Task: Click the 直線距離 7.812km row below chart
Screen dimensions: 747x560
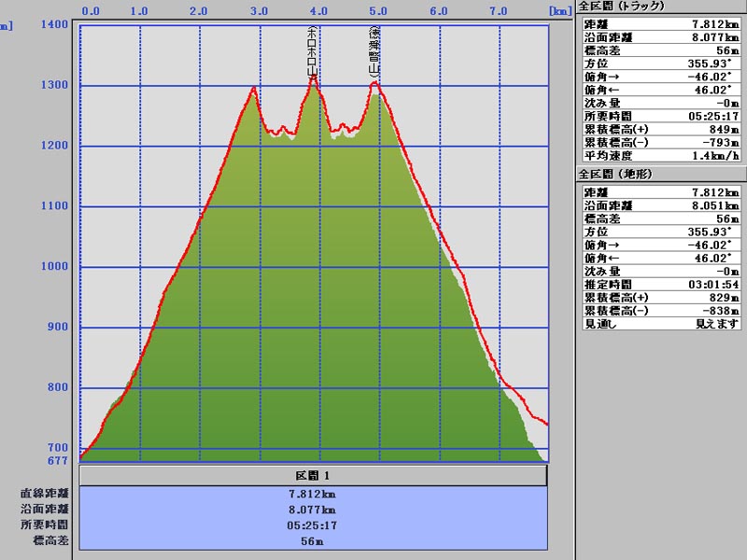Action: point(313,493)
